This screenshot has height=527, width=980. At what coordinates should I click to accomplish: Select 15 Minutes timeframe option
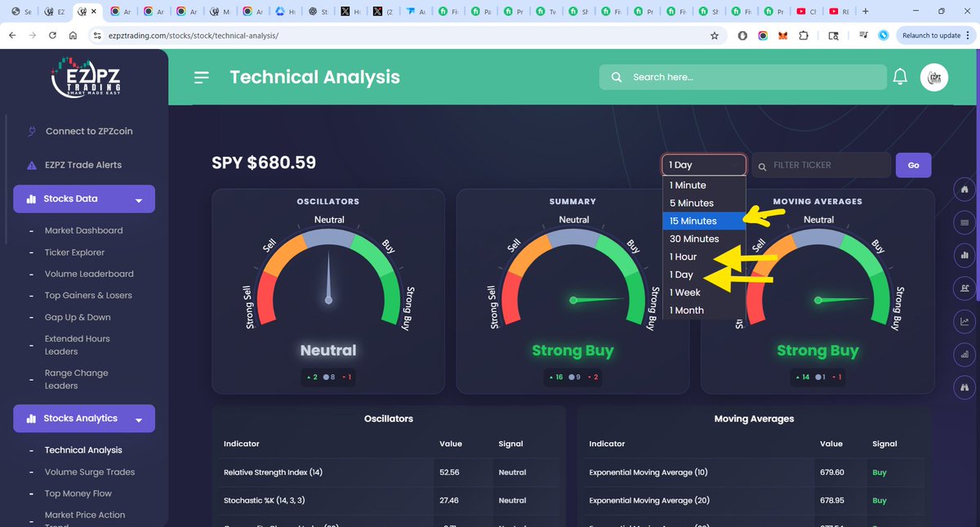pos(704,221)
